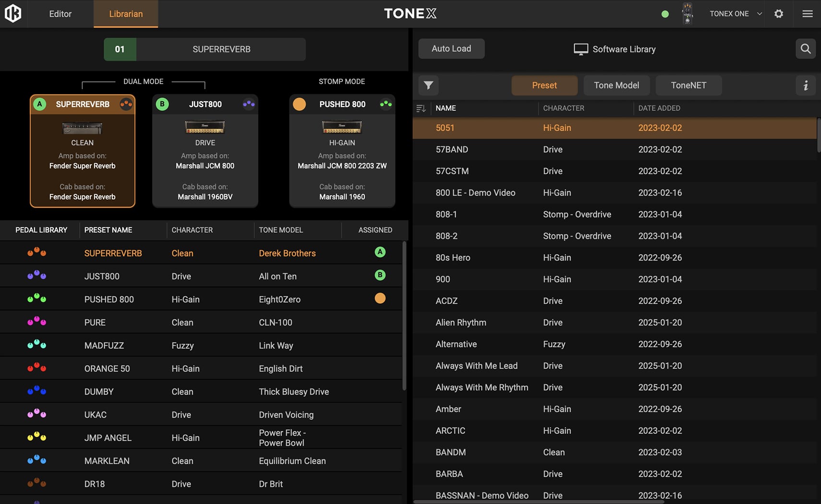The height and width of the screenshot is (504, 821).
Task: Click the knobs icon on JUST800 slot
Action: coord(249,104)
